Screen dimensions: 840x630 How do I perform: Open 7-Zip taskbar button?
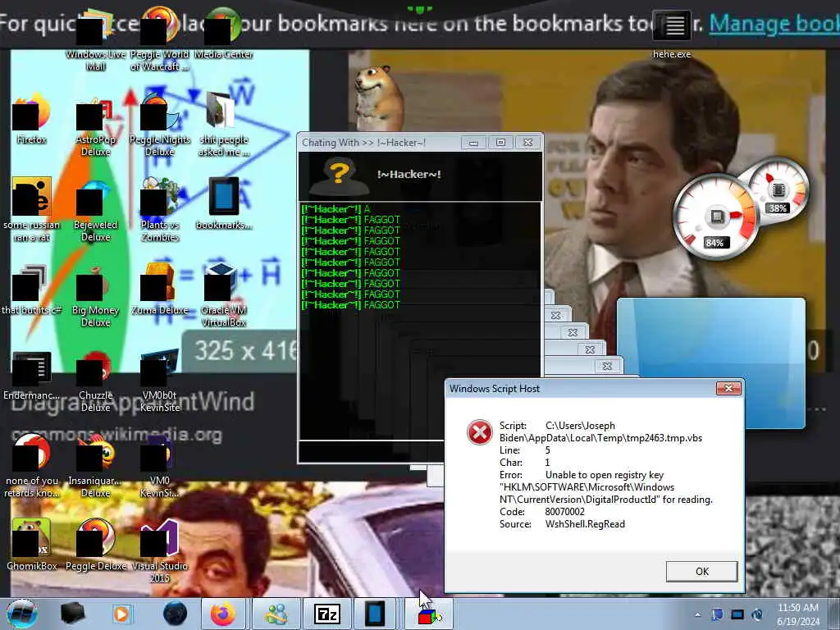[x=326, y=614]
